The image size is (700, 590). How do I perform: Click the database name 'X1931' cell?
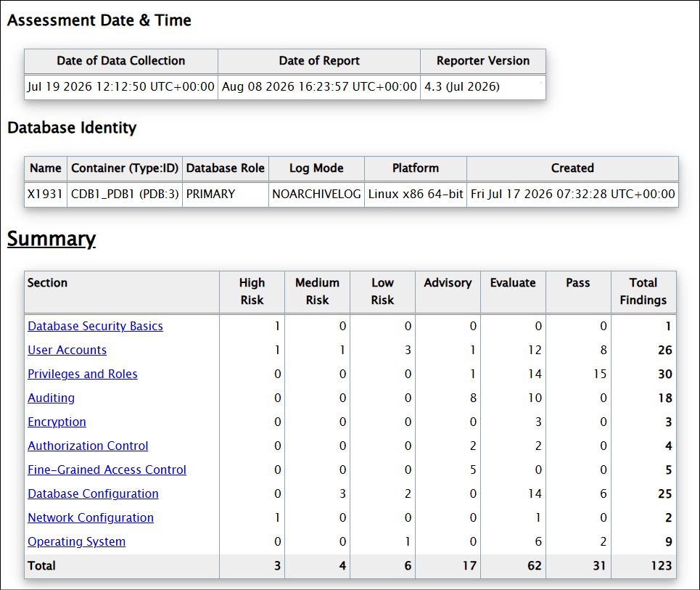[x=46, y=194]
